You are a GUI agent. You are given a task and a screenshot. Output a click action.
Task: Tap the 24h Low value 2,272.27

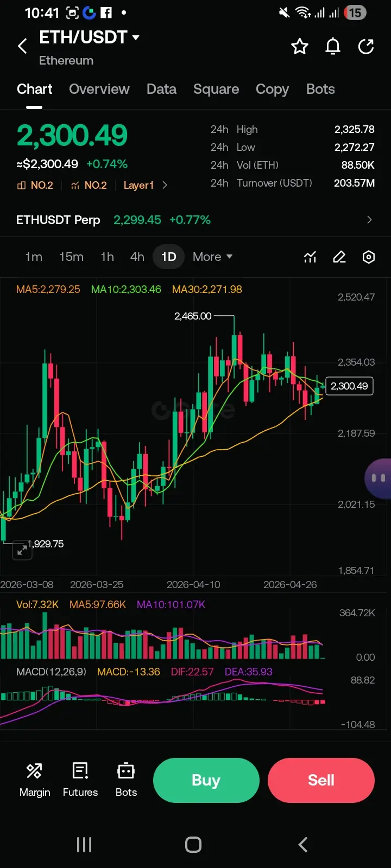pyautogui.click(x=354, y=147)
